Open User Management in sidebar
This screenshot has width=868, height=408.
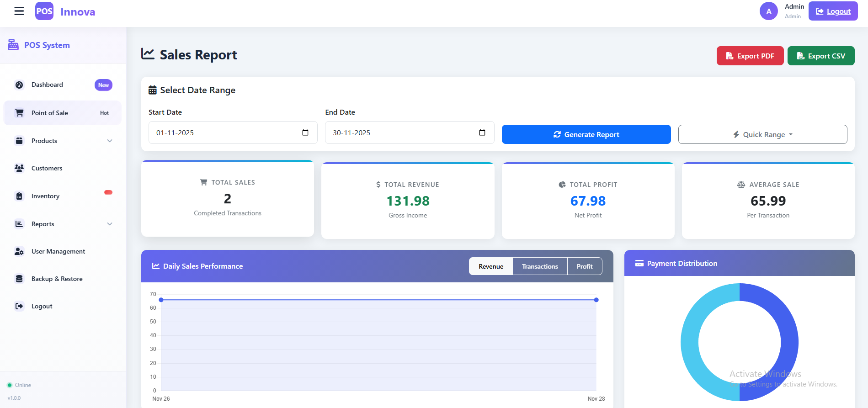point(58,251)
